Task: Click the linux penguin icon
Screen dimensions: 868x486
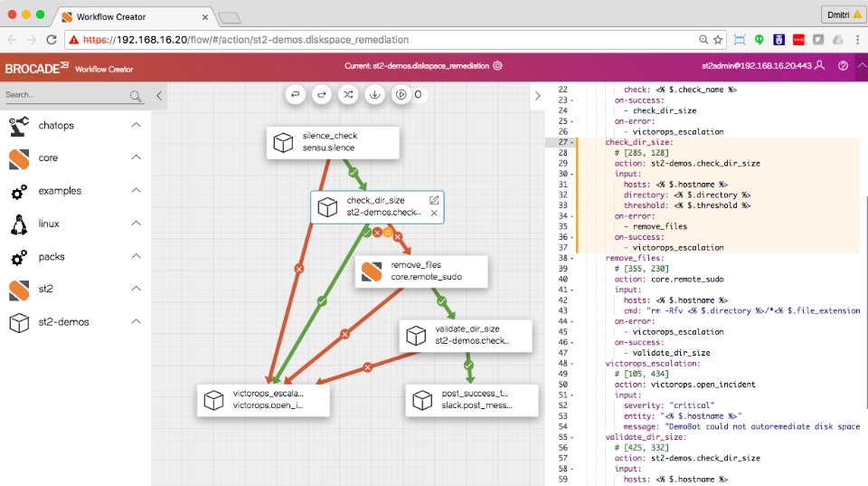Action: click(19, 224)
